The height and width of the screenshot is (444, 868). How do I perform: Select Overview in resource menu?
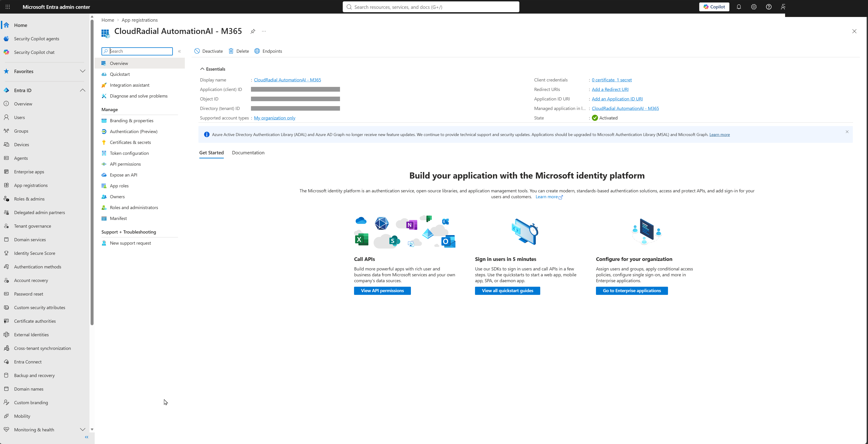tap(140, 63)
